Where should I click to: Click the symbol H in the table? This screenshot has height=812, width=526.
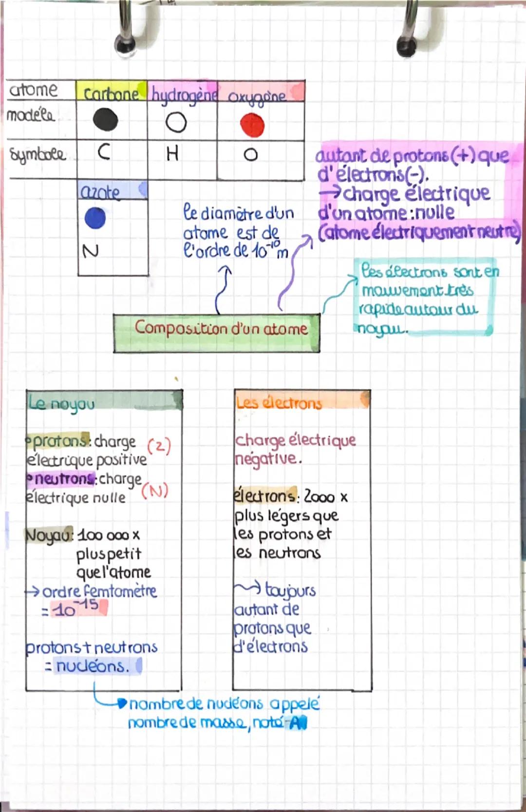click(x=172, y=154)
